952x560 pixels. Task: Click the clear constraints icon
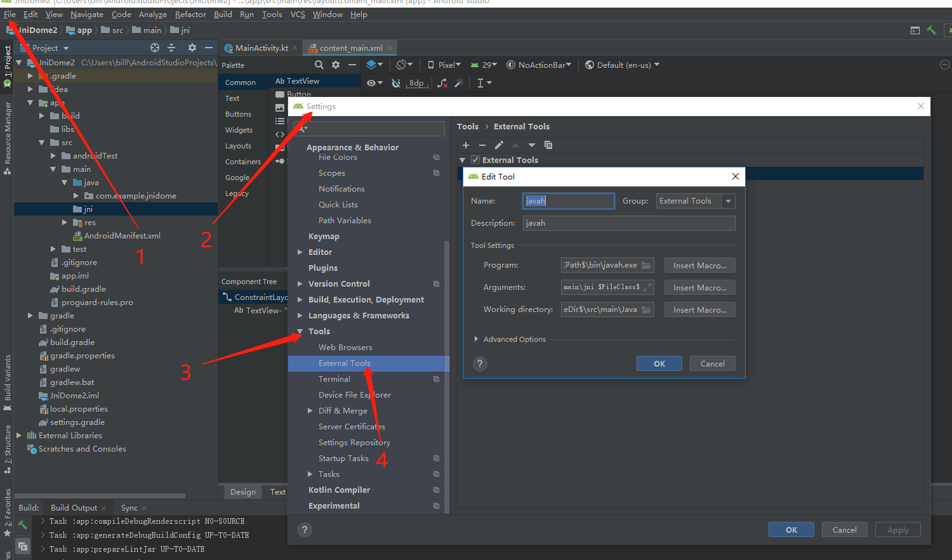[x=442, y=83]
